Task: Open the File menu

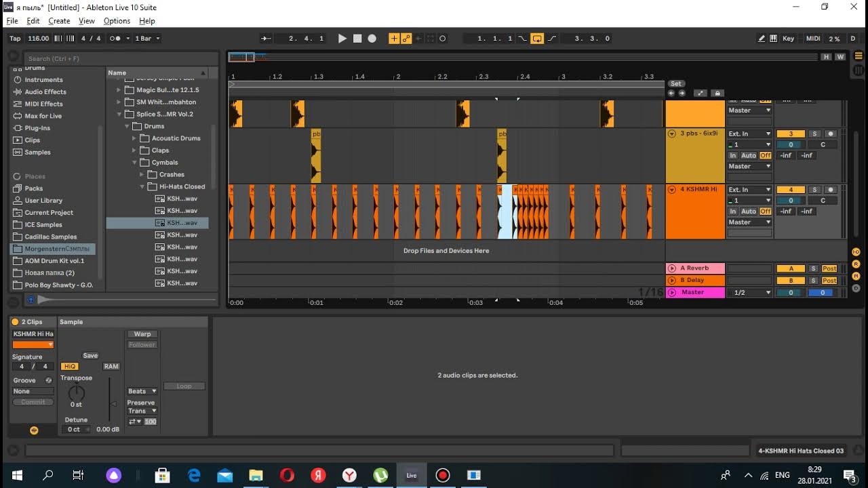Action: point(12,21)
